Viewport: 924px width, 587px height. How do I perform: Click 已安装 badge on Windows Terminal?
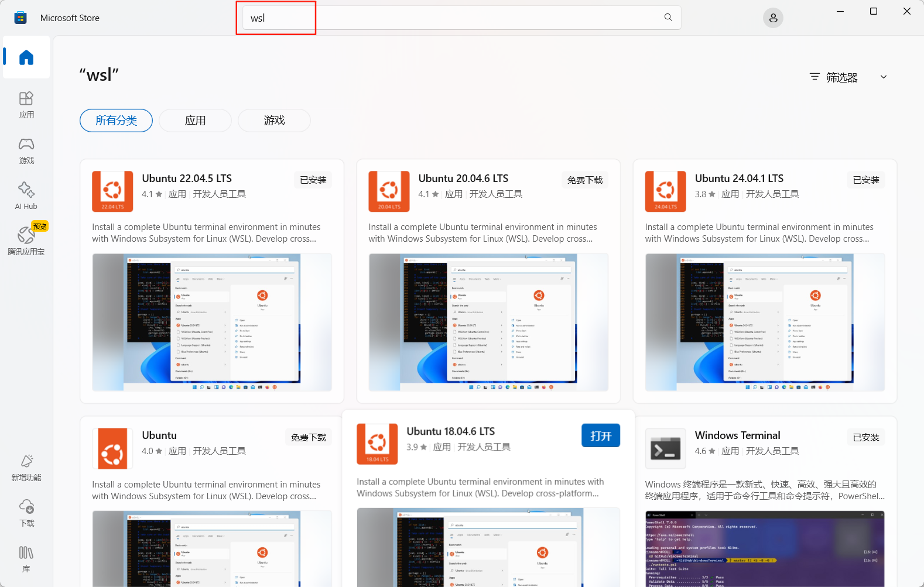[866, 437]
